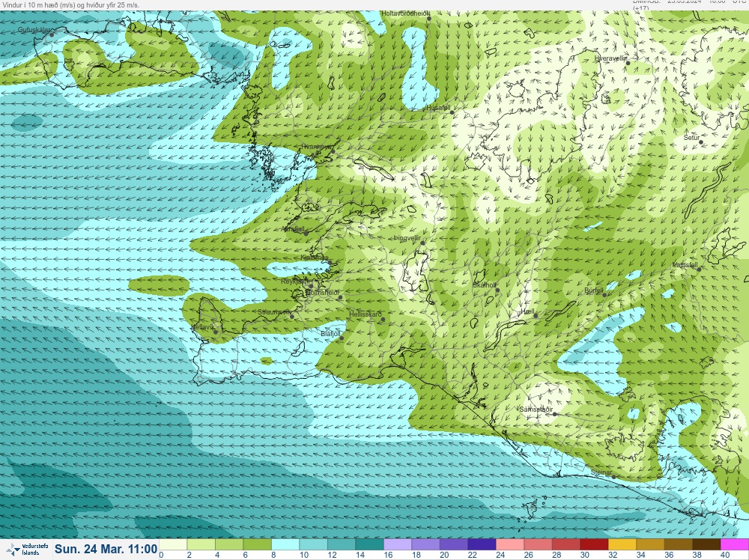This screenshot has width=749, height=560.
Task: Click the Hellisskarð station marker
Action: pyautogui.click(x=383, y=320)
